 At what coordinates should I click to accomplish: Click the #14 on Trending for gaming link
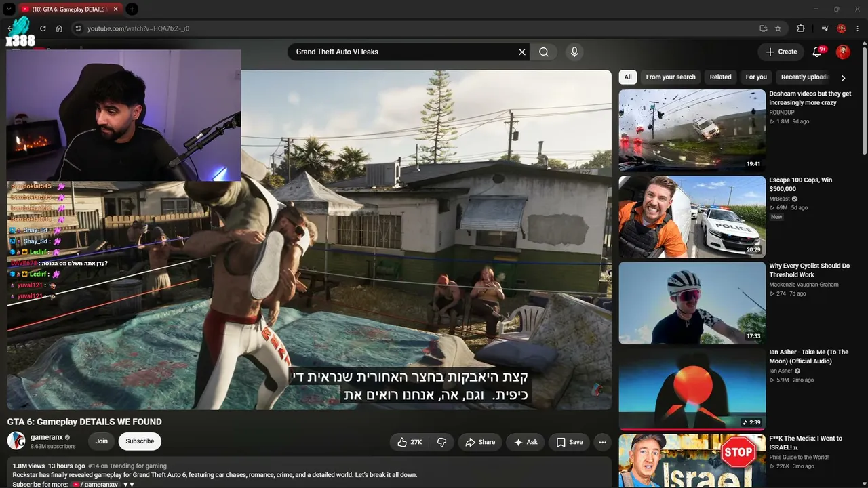(x=127, y=466)
